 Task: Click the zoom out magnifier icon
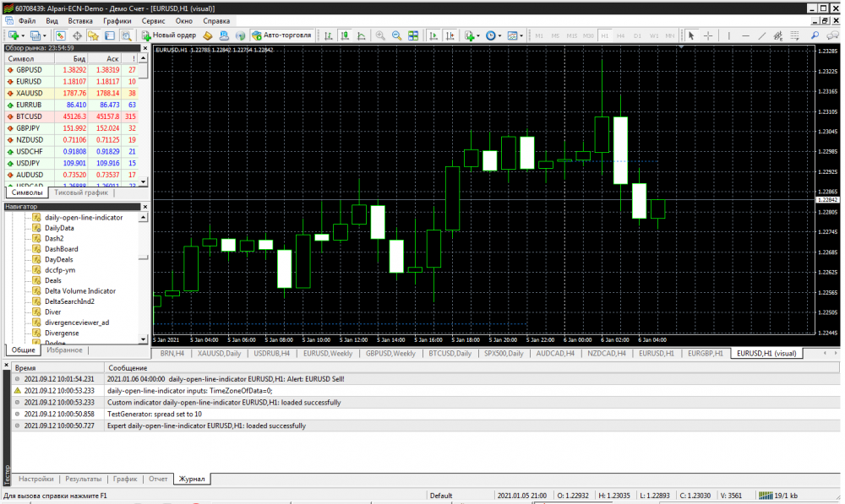pyautogui.click(x=396, y=35)
